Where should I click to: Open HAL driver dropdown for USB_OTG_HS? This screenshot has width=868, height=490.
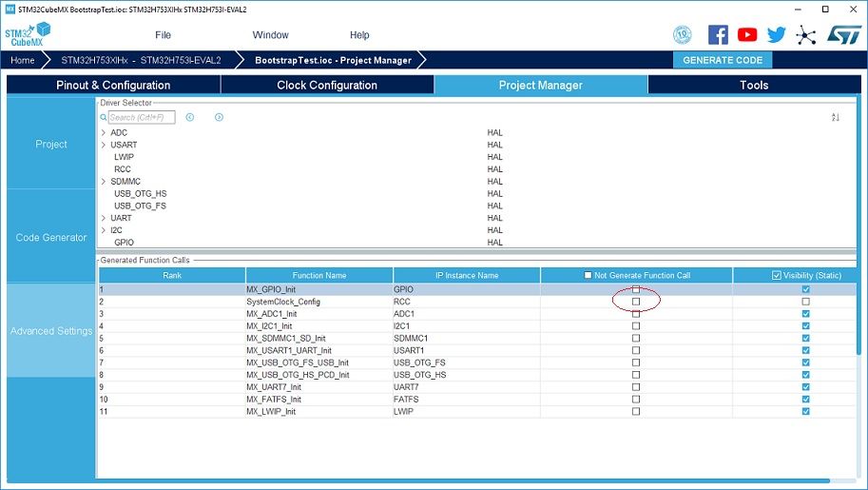point(495,193)
